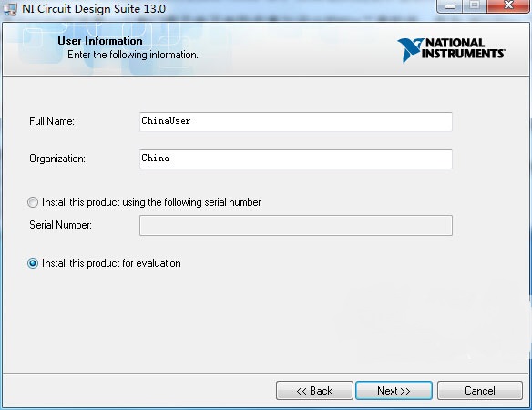The height and width of the screenshot is (410, 532).
Task: Select install this product for evaluation option
Action: coord(33,263)
